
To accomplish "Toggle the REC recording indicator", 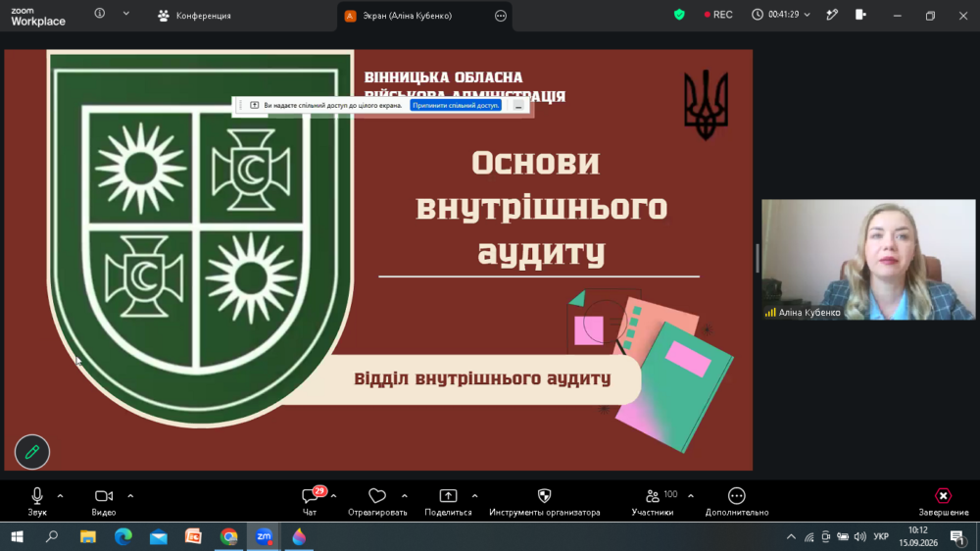I will point(718,15).
